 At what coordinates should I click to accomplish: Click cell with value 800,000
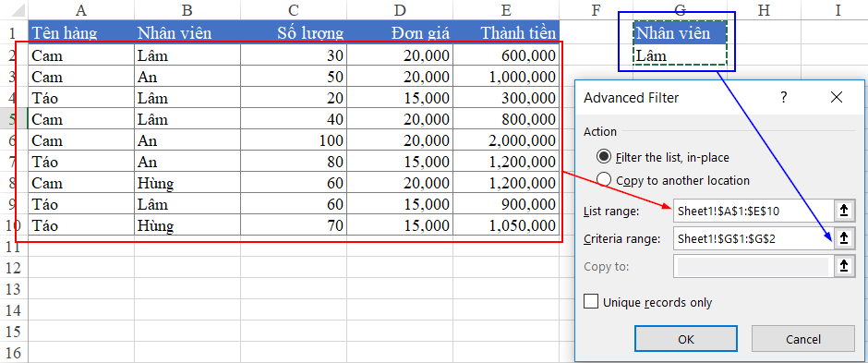click(506, 119)
